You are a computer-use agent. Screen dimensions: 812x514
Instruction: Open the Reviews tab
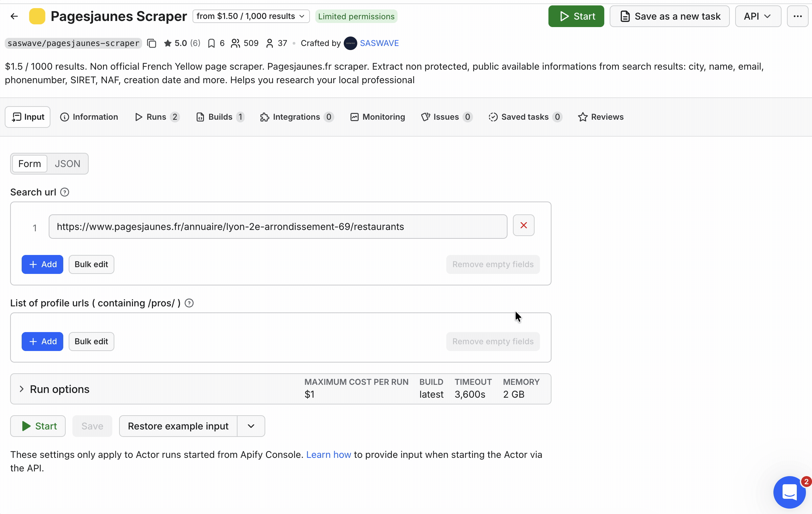coord(601,117)
